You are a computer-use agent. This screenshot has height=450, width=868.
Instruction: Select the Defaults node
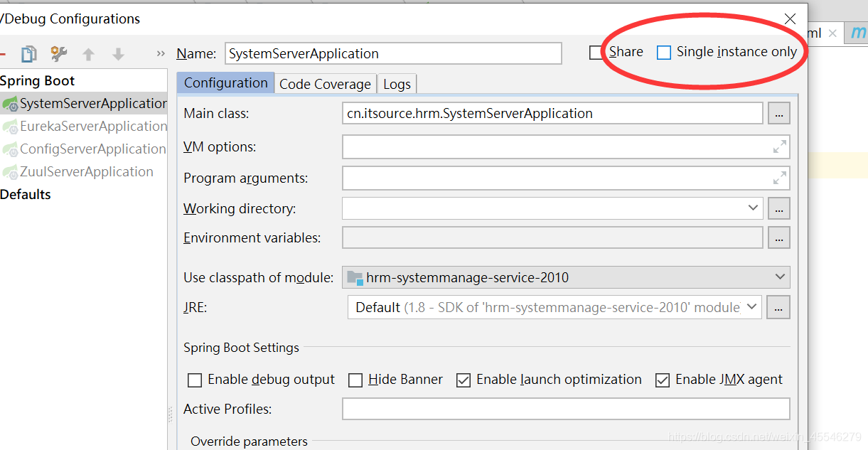26,195
